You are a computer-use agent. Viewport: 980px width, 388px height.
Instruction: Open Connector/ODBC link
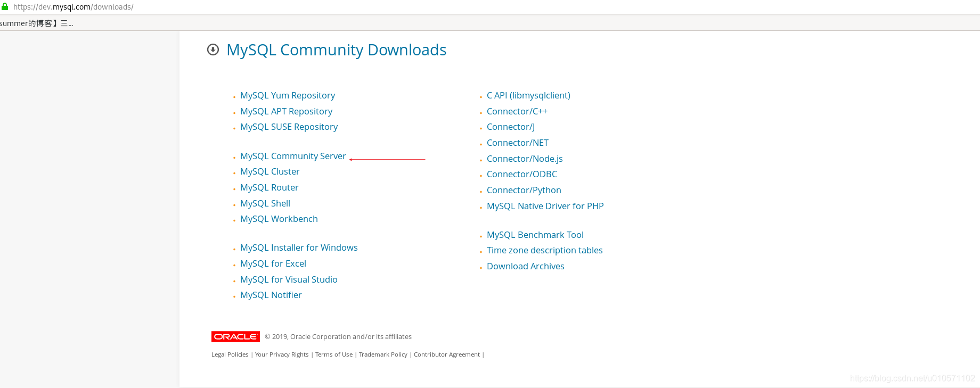[x=522, y=174]
